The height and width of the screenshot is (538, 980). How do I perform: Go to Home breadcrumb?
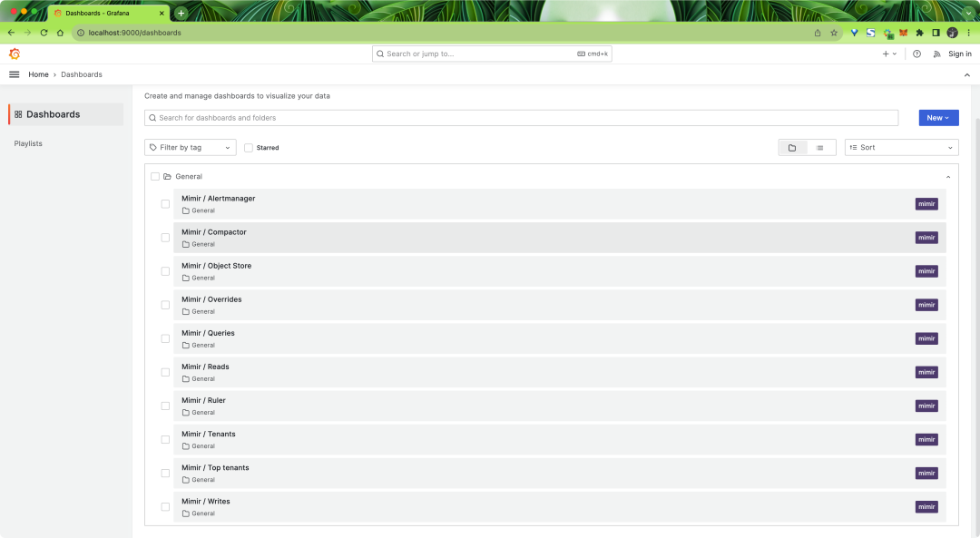38,74
